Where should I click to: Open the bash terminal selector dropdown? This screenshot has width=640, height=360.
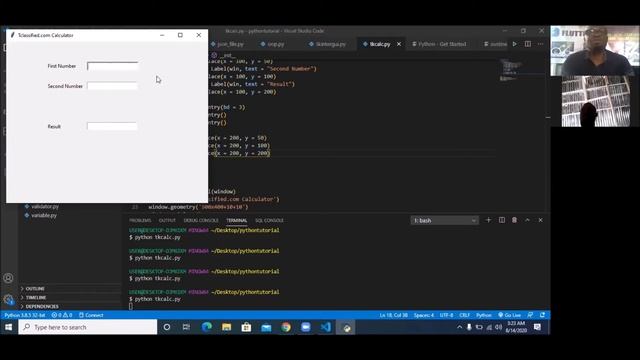pyautogui.click(x=444, y=220)
